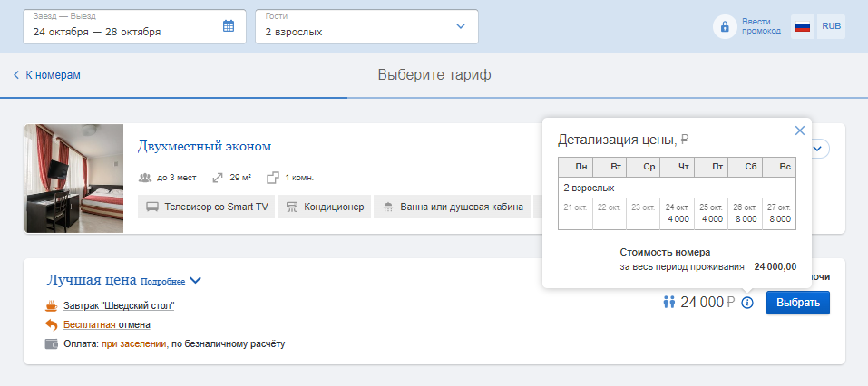Select the 26 окт. price cell showing 8 000

pyautogui.click(x=746, y=214)
